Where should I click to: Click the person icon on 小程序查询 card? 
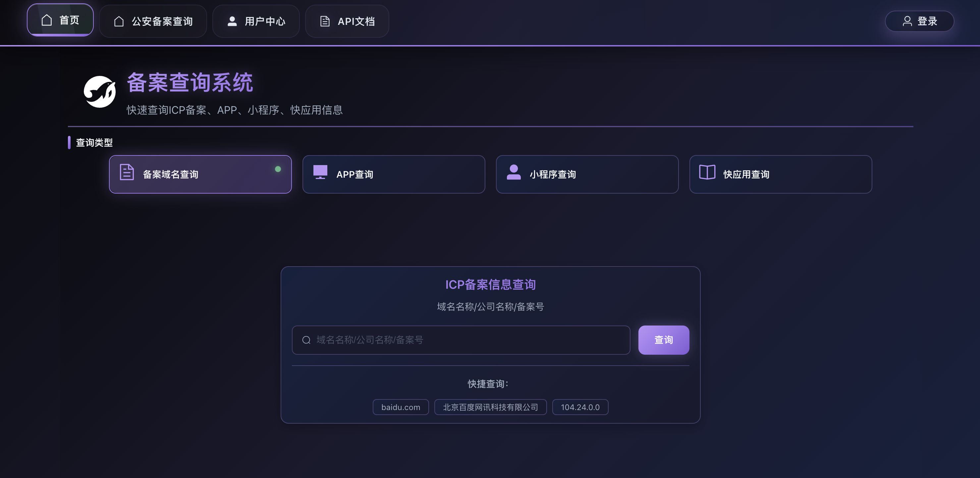[514, 172]
